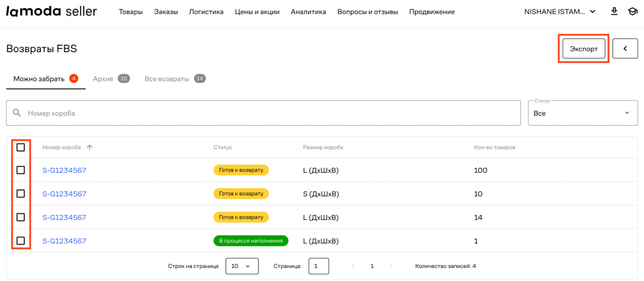The height and width of the screenshot is (281, 644).
Task: Click the download icon in the top bar
Action: tap(614, 11)
